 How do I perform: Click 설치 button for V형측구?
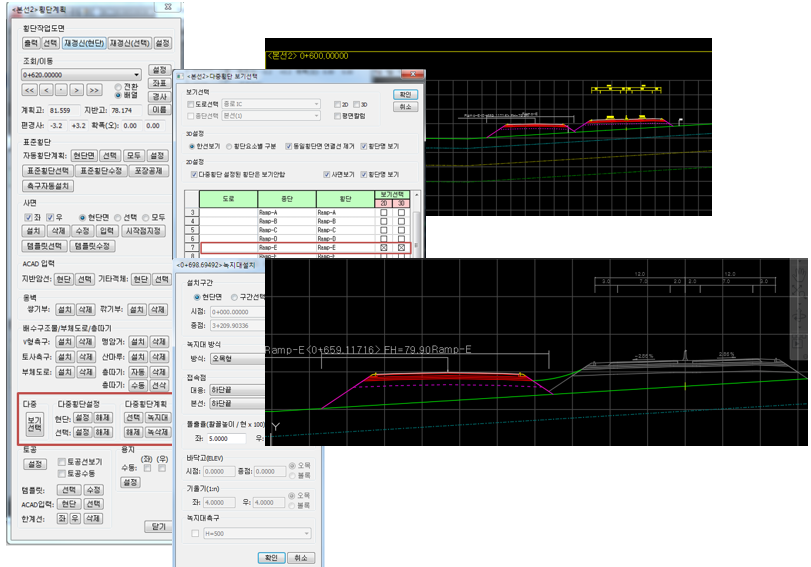click(x=65, y=341)
